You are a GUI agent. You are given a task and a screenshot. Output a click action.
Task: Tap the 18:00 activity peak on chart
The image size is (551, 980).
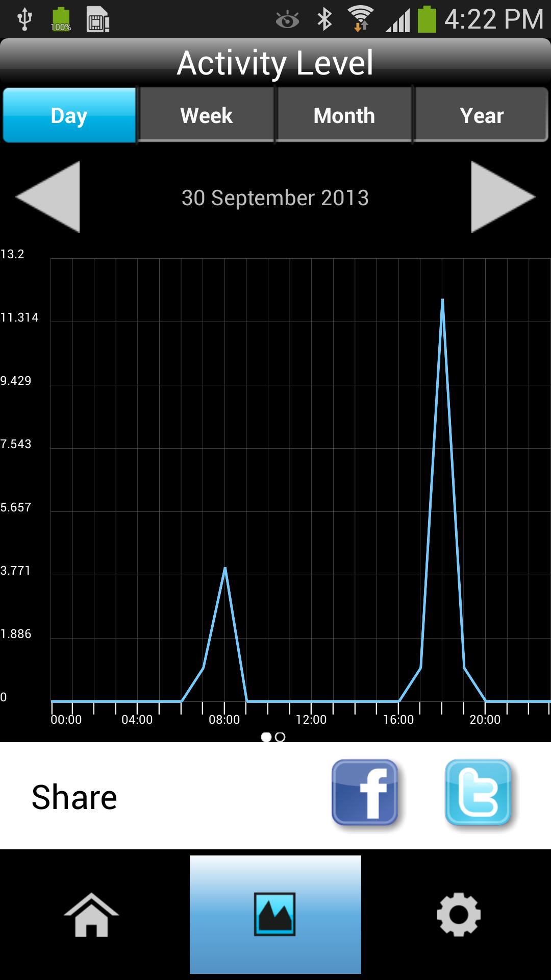point(442,300)
